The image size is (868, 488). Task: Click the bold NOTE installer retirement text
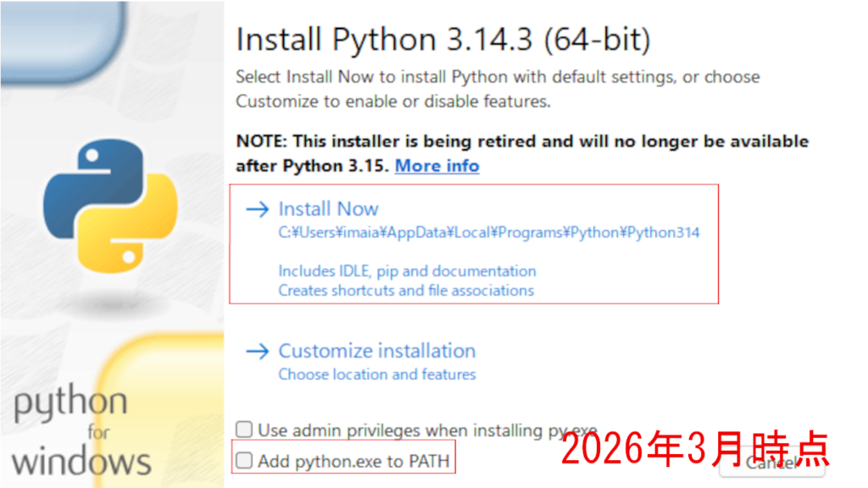point(522,142)
